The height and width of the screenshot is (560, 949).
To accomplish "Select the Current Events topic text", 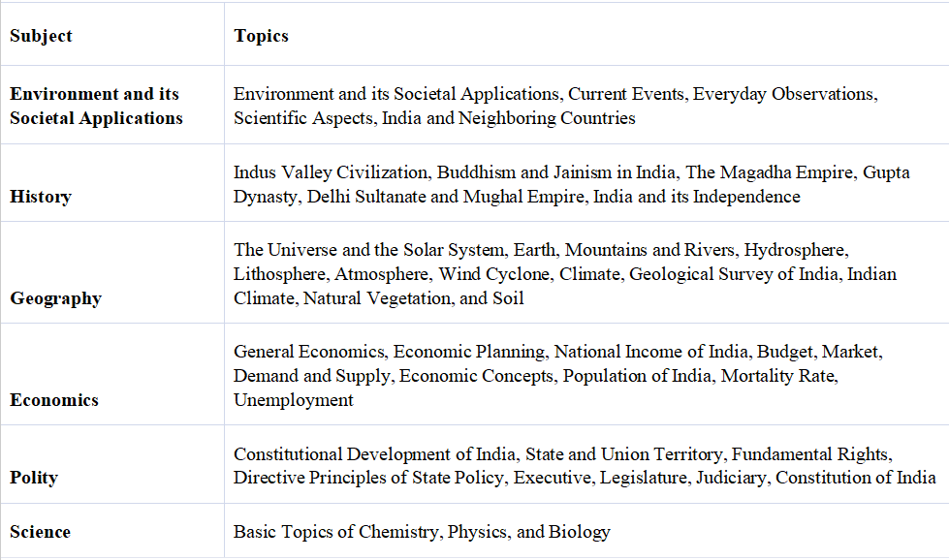I will click(626, 94).
